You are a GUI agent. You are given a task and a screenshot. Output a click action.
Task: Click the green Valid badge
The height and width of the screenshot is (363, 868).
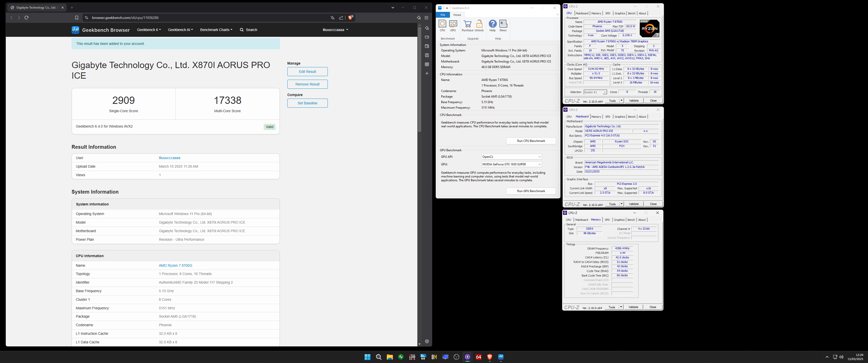[x=269, y=127]
